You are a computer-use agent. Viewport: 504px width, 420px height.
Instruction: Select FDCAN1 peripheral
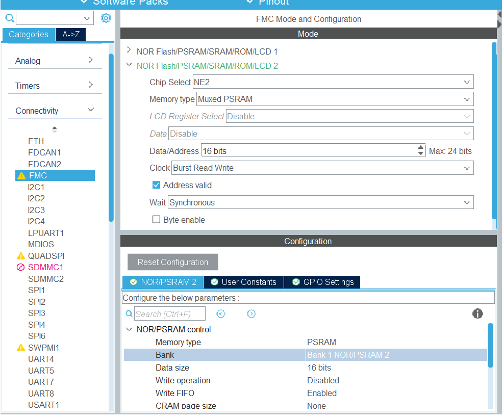(x=44, y=152)
